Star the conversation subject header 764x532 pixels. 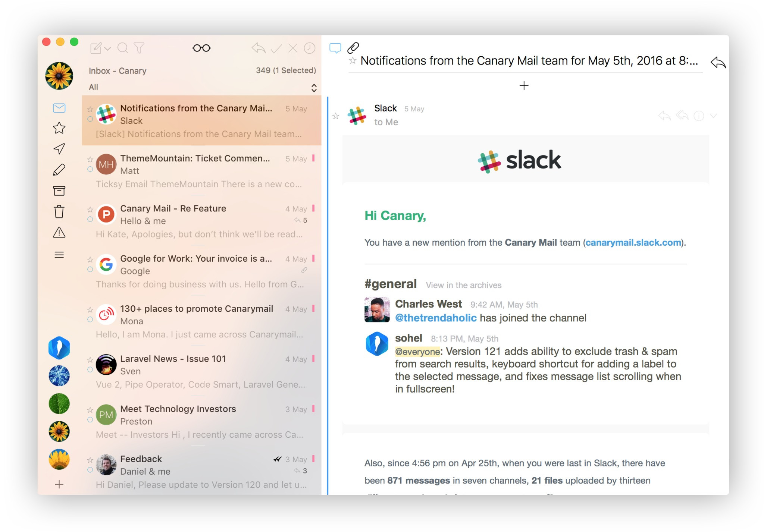[353, 60]
